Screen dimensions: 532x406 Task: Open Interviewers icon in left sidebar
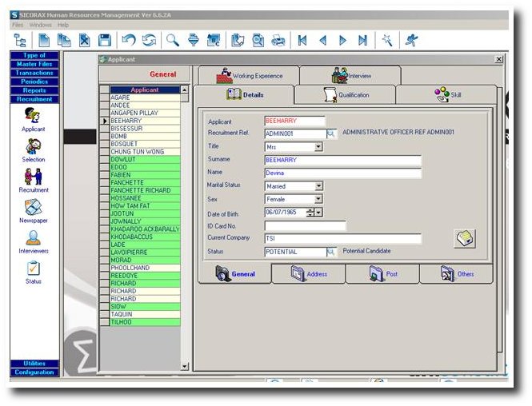pyautogui.click(x=34, y=241)
